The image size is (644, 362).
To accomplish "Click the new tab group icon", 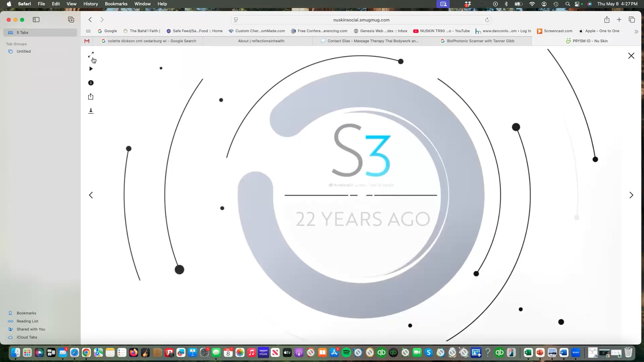I will click(71, 20).
